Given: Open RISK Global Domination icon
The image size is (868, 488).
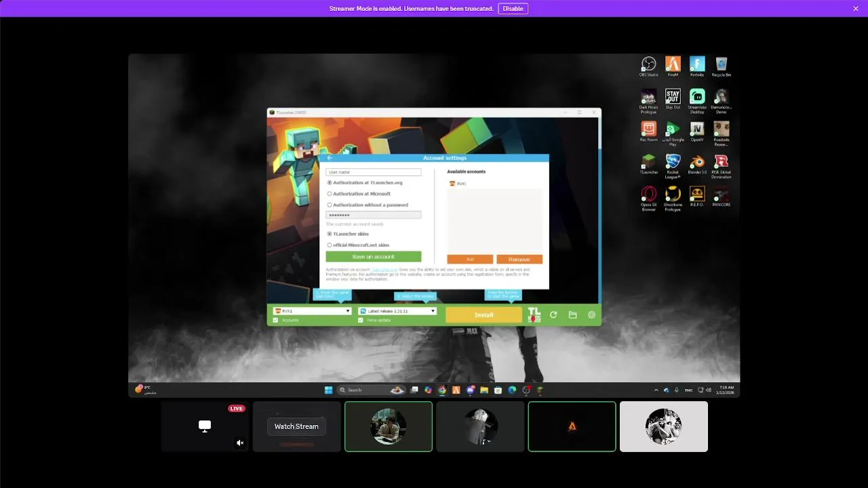Looking at the screenshot, I should click(x=722, y=167).
